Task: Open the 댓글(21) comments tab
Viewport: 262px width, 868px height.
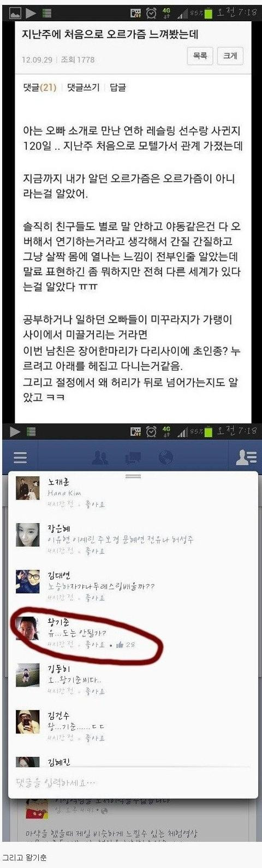Action: point(39,87)
